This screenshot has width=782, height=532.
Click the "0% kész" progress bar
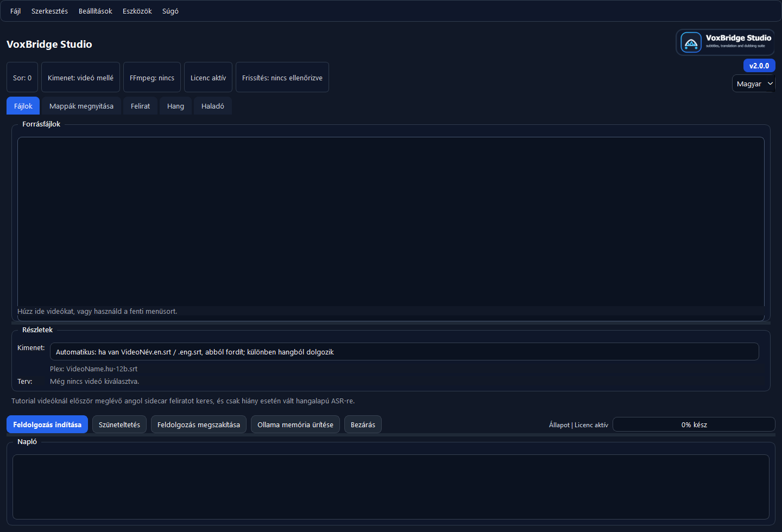click(x=693, y=424)
